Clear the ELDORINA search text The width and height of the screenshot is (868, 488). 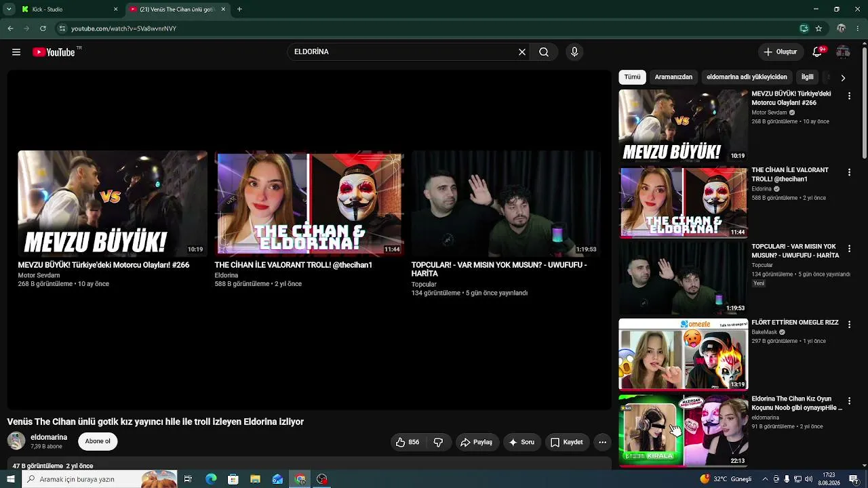[522, 52]
